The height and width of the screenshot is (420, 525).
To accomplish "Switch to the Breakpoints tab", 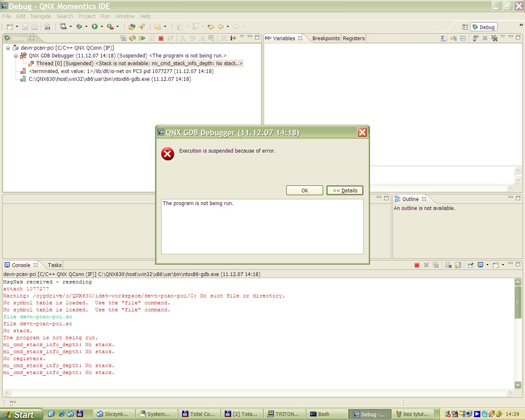I will (x=326, y=38).
